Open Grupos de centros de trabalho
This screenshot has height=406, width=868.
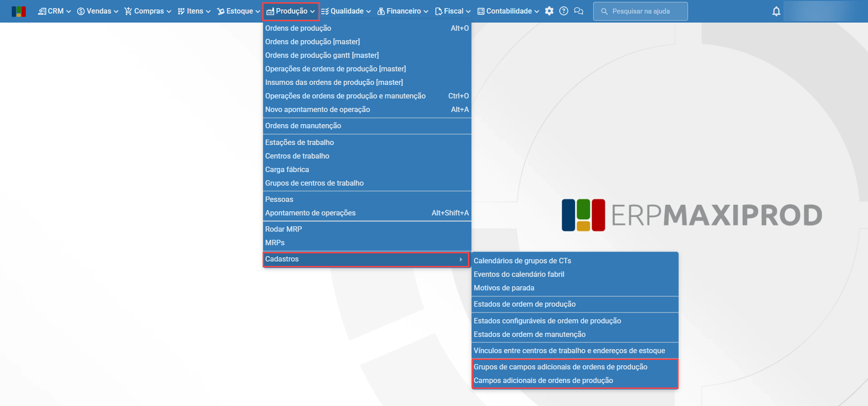click(x=367, y=183)
